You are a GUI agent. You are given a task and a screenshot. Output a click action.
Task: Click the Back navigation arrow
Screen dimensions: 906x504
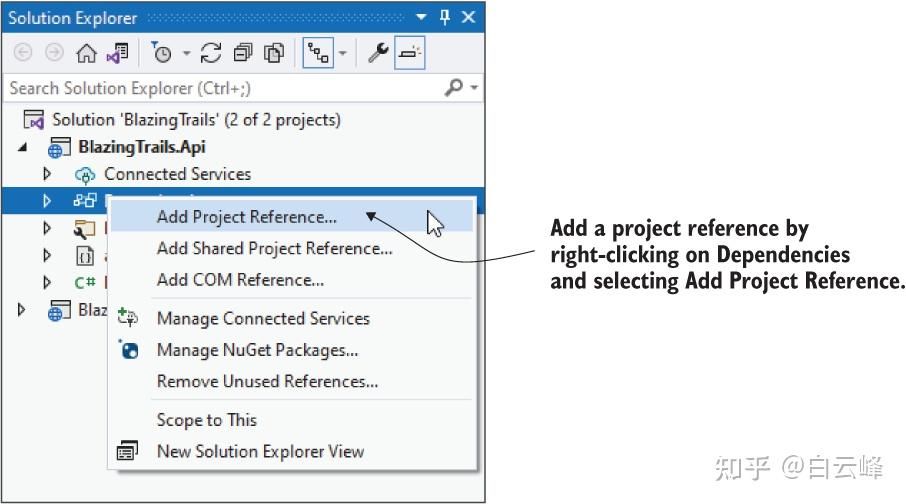(x=23, y=53)
